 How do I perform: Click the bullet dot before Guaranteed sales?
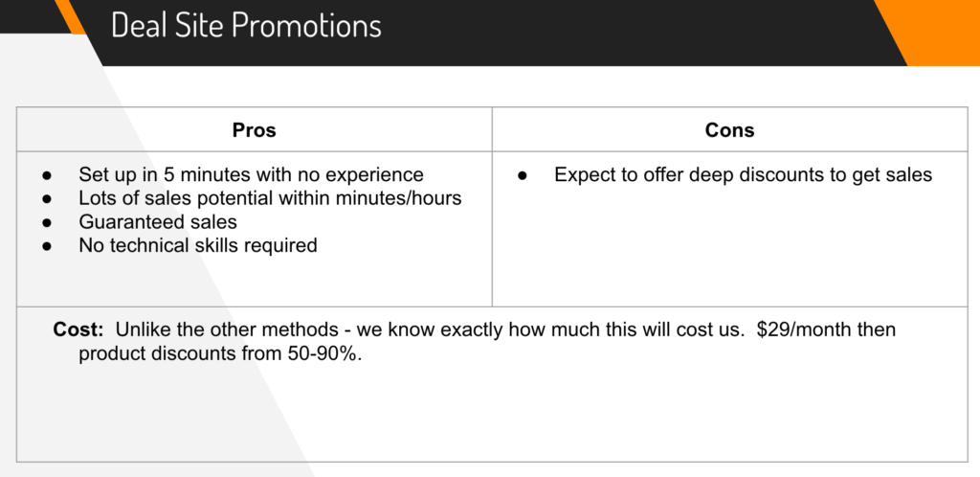46,222
